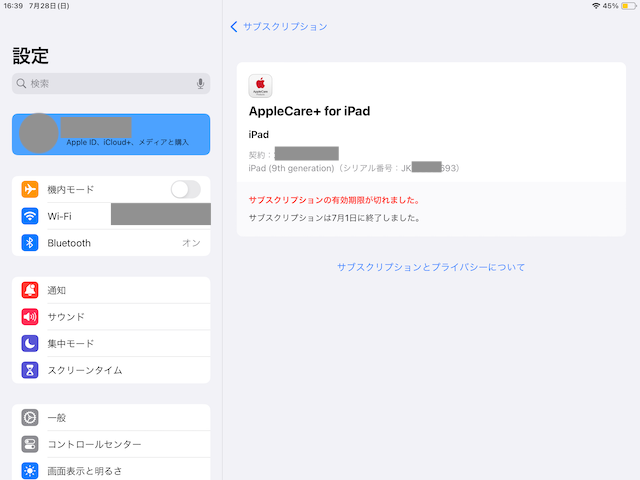Screen dimensions: 640x480
Task: Open Bluetooth row showing オン
Action: [110, 243]
